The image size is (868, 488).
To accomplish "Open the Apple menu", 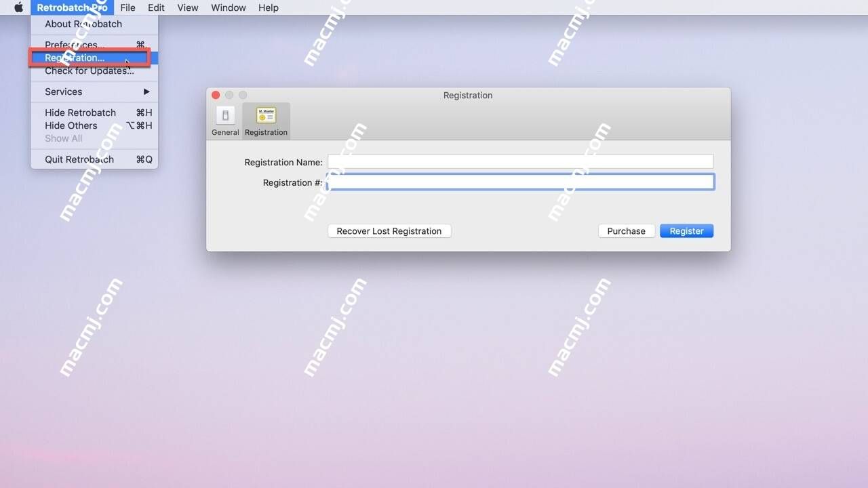I will pos(18,7).
